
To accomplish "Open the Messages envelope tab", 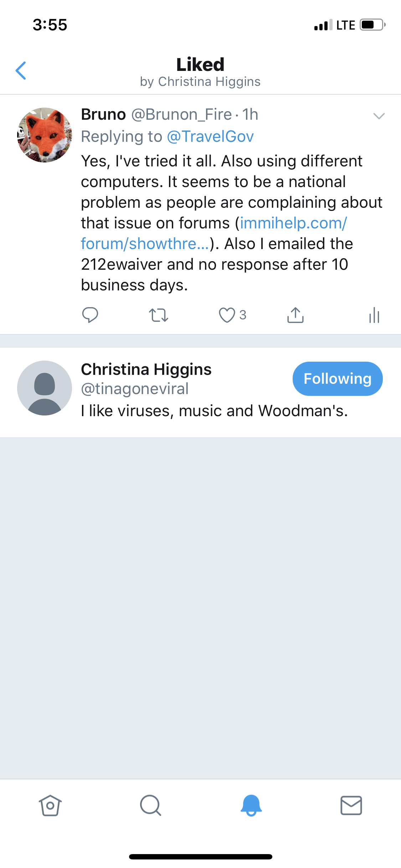I will (351, 805).
